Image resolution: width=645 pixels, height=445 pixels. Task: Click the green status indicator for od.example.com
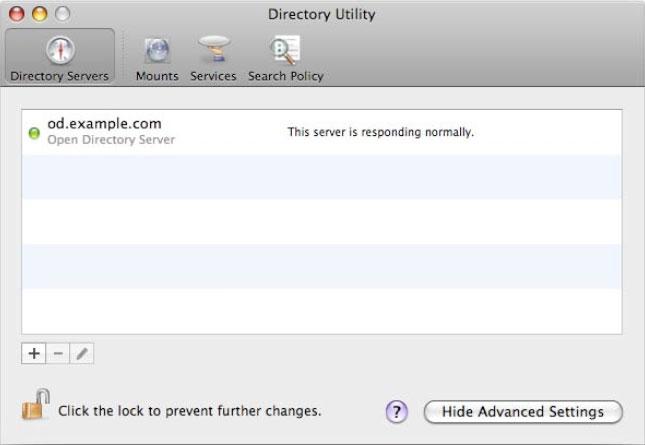(34, 133)
